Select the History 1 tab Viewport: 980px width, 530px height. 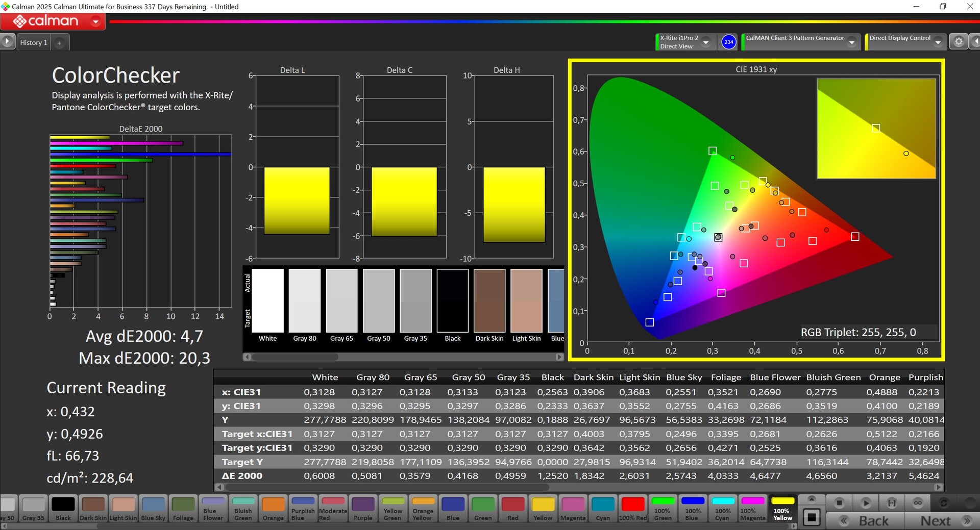click(34, 43)
